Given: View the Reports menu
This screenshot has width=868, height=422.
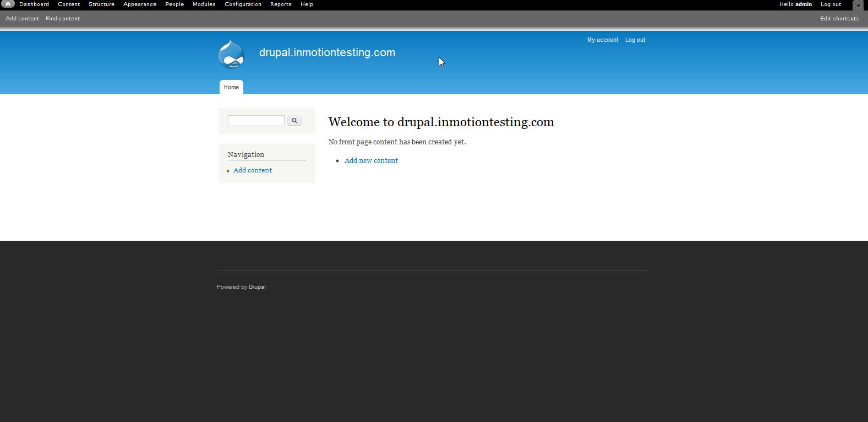Looking at the screenshot, I should 281,4.
